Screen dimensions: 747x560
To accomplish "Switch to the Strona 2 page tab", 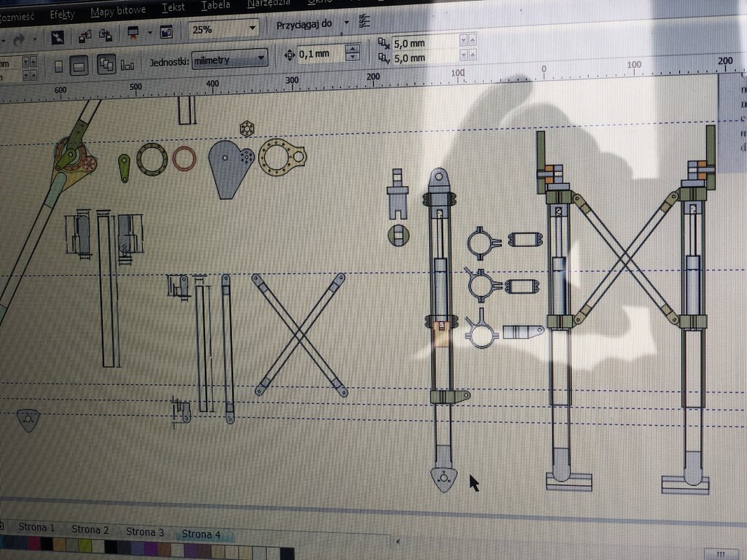I will point(90,530).
